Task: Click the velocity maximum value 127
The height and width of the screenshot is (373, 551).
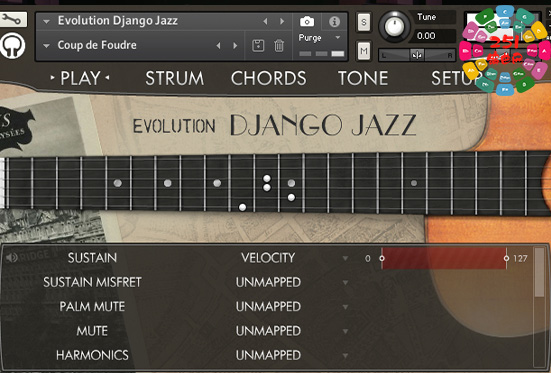Action: point(520,258)
